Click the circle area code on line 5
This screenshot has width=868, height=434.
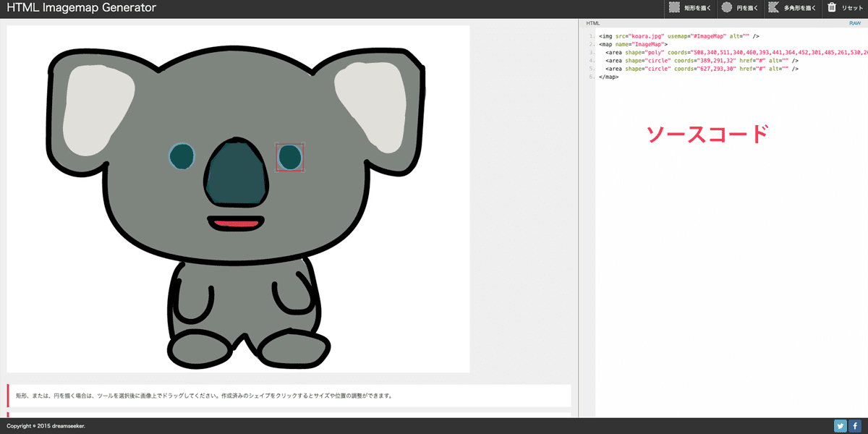tap(702, 69)
